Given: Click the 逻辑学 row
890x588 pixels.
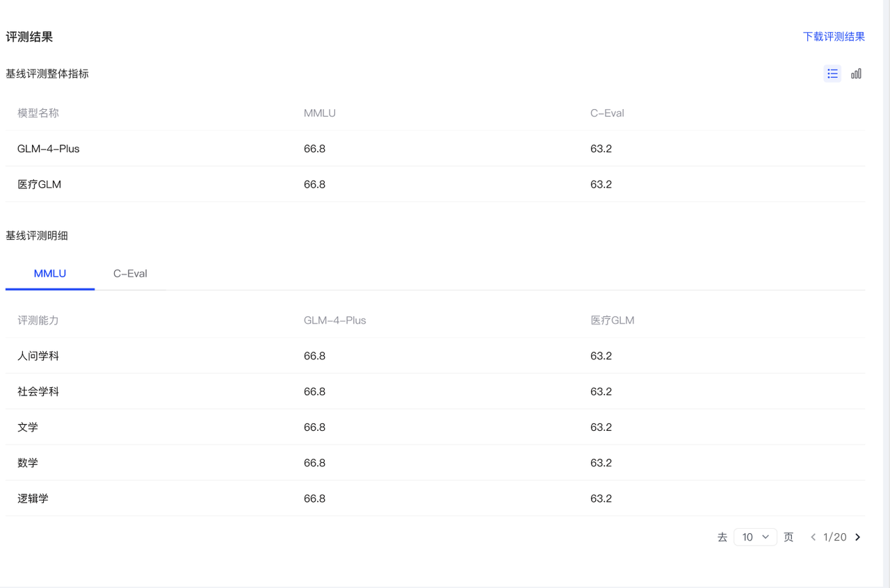Looking at the screenshot, I should (435, 498).
